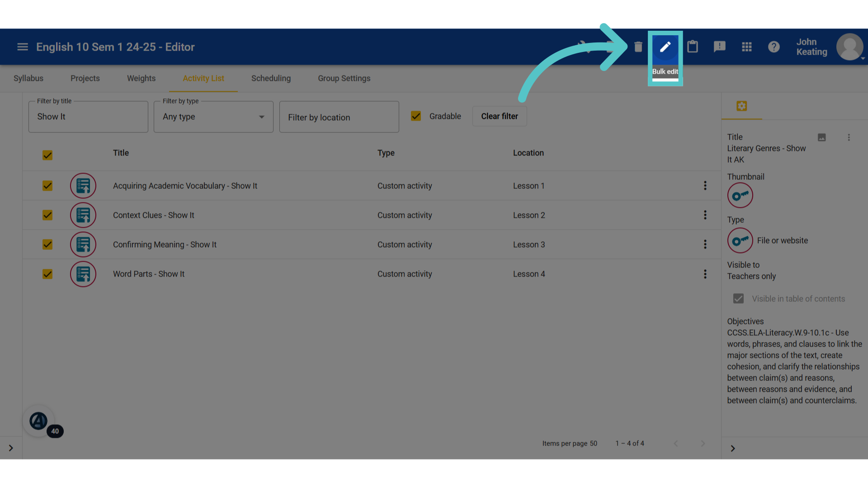Open the hamburger navigation menu

pos(23,47)
